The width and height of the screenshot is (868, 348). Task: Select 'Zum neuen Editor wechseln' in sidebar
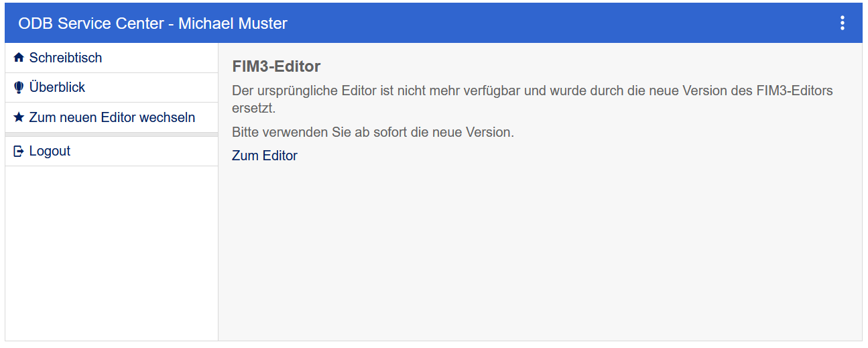(112, 118)
